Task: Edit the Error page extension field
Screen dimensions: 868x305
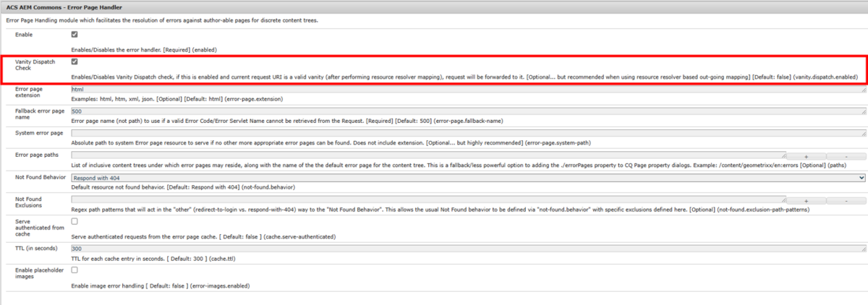Action: click(468, 90)
